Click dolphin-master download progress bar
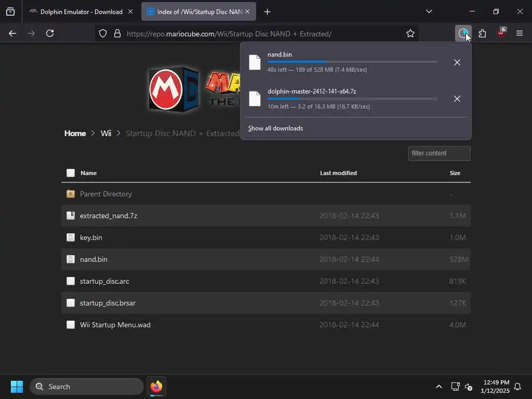Screen dimensions: 532x399 pyautogui.click(x=352, y=99)
